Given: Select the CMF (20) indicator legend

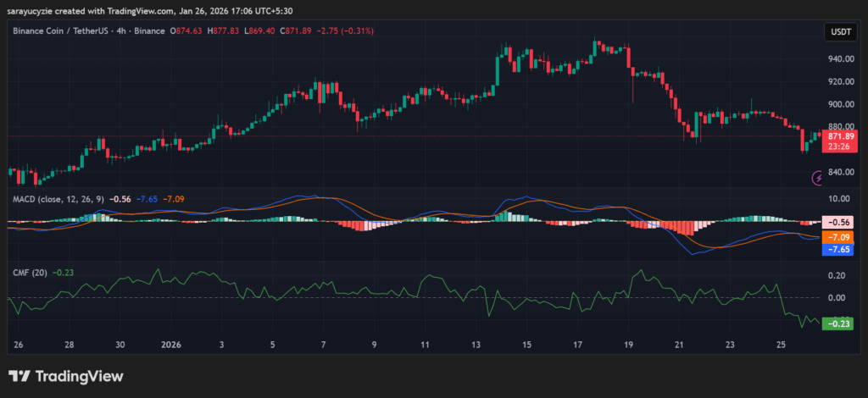Looking at the screenshot, I should pyautogui.click(x=29, y=273).
